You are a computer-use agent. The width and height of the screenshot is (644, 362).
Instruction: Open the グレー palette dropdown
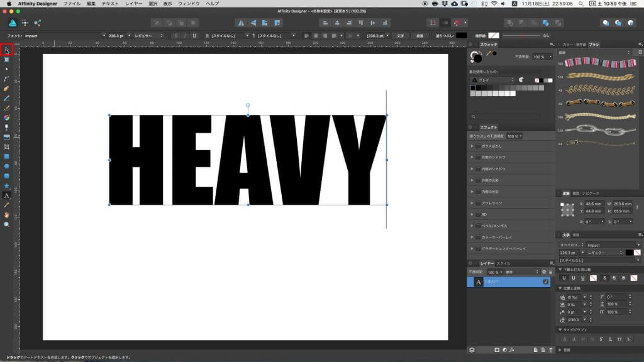pyautogui.click(x=493, y=80)
